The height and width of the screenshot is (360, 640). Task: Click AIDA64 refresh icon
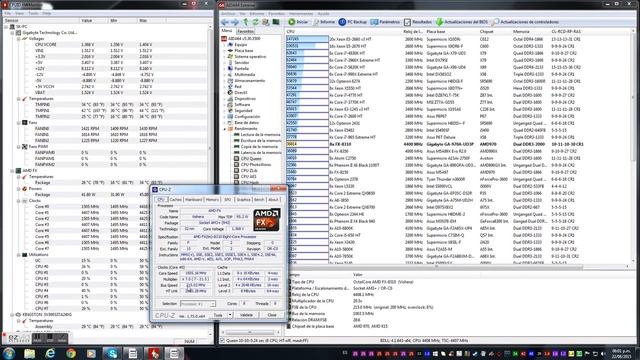tap(256, 22)
